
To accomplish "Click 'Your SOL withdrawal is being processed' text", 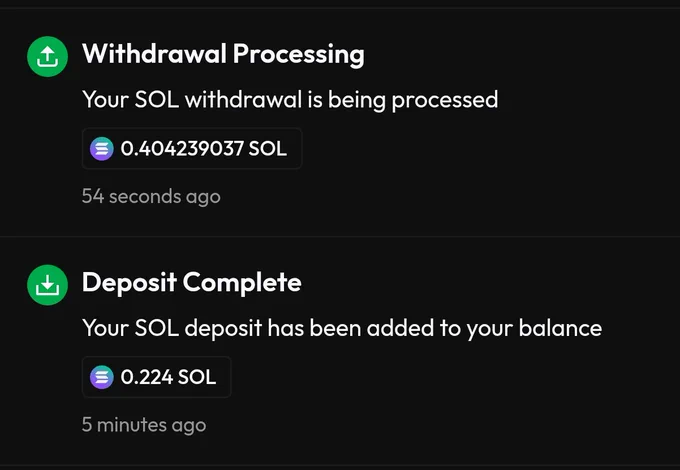I will [x=290, y=100].
